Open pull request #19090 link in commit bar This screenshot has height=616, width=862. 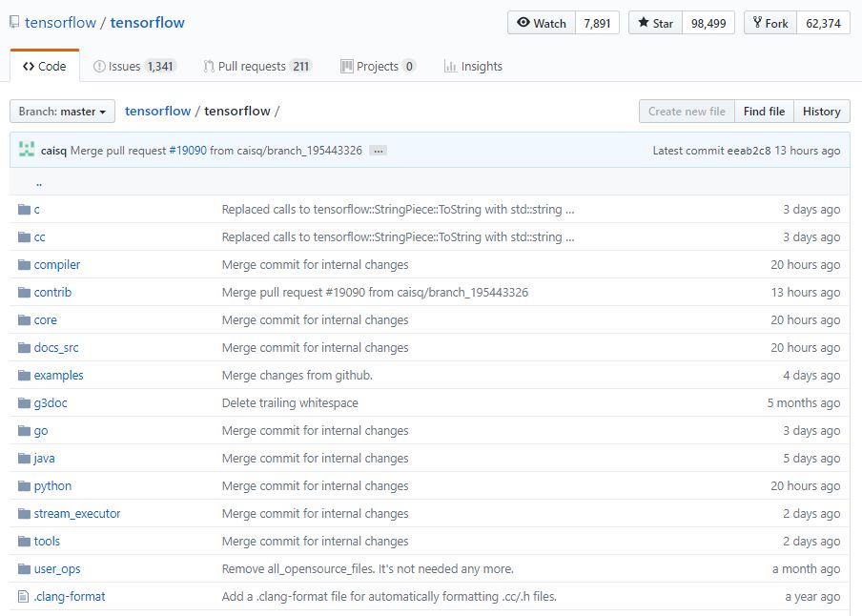pos(188,150)
